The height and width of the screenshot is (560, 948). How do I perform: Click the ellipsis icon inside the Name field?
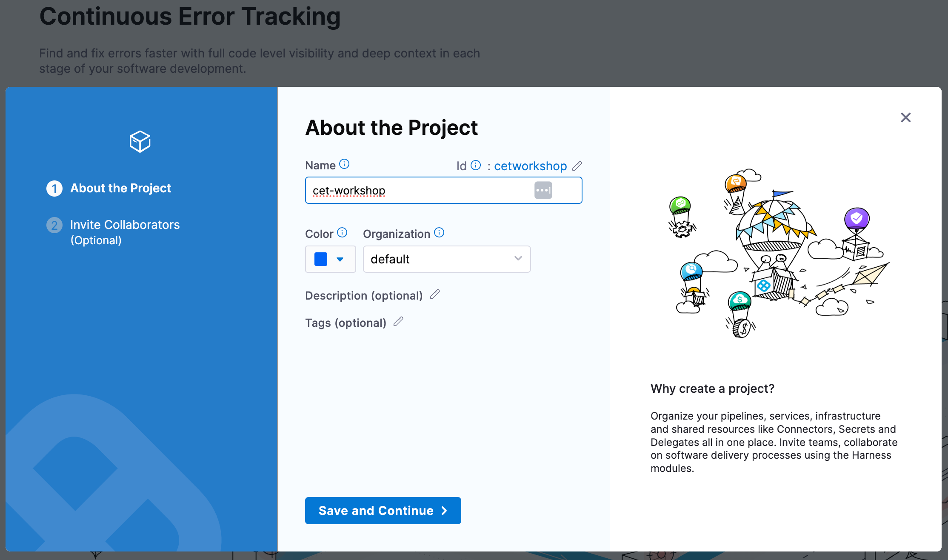click(543, 190)
